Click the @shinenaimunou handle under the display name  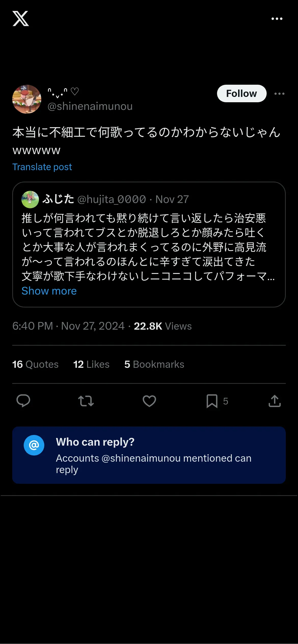tap(90, 106)
